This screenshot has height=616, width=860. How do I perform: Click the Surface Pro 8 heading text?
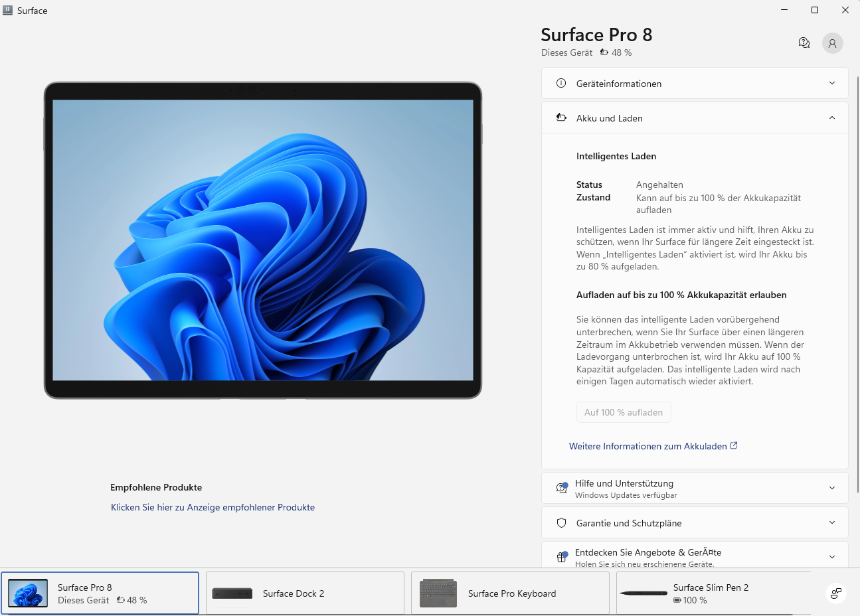click(x=596, y=35)
